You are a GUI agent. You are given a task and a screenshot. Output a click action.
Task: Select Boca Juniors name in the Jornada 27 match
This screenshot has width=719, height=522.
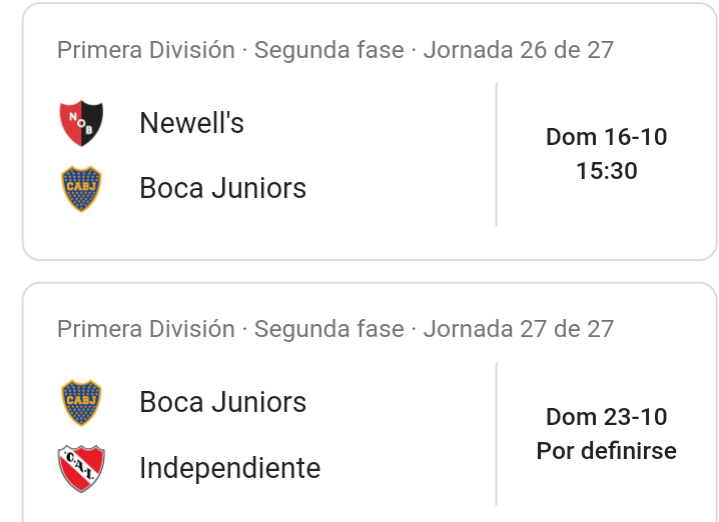(x=223, y=402)
